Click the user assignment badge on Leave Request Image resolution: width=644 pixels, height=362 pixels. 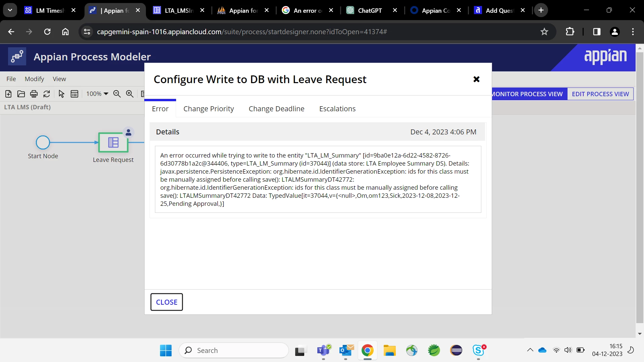pos(128,133)
